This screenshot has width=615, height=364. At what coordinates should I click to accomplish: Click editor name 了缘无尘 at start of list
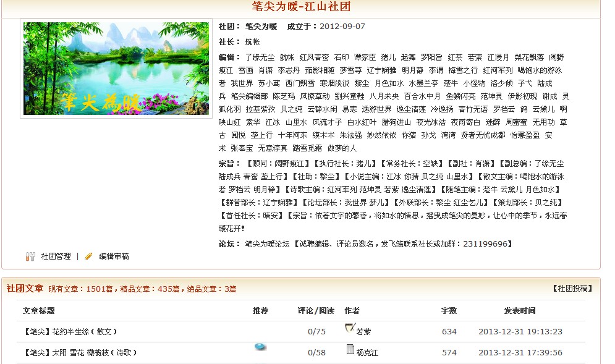pos(260,57)
